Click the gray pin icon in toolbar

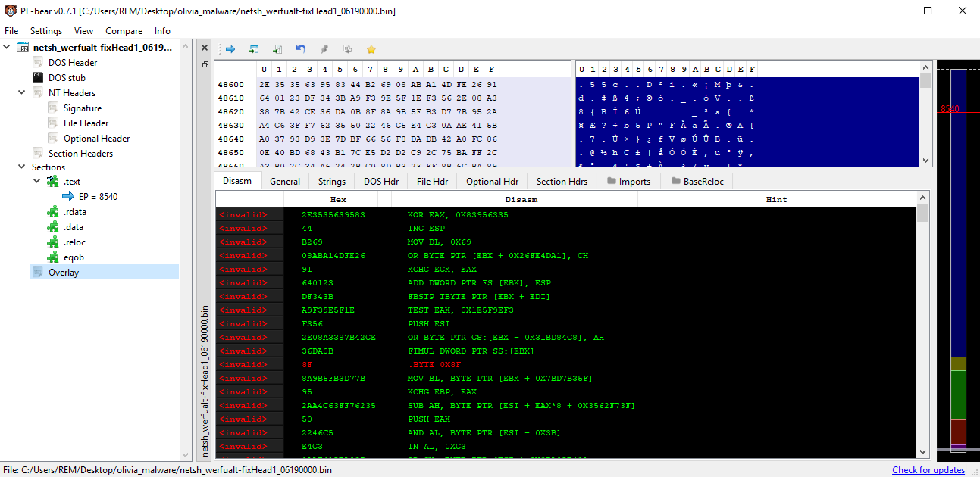click(324, 49)
